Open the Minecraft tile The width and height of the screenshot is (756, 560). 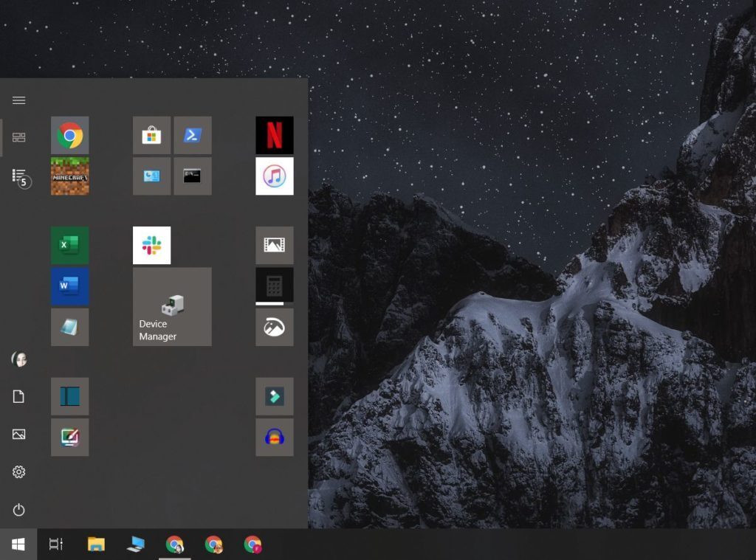[70, 176]
